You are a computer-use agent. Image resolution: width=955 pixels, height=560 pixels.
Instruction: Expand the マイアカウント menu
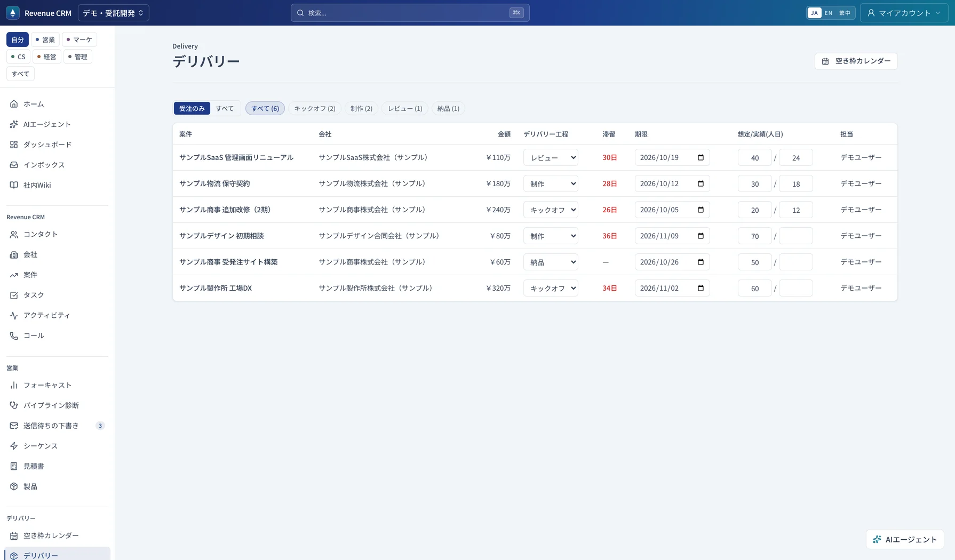(904, 13)
